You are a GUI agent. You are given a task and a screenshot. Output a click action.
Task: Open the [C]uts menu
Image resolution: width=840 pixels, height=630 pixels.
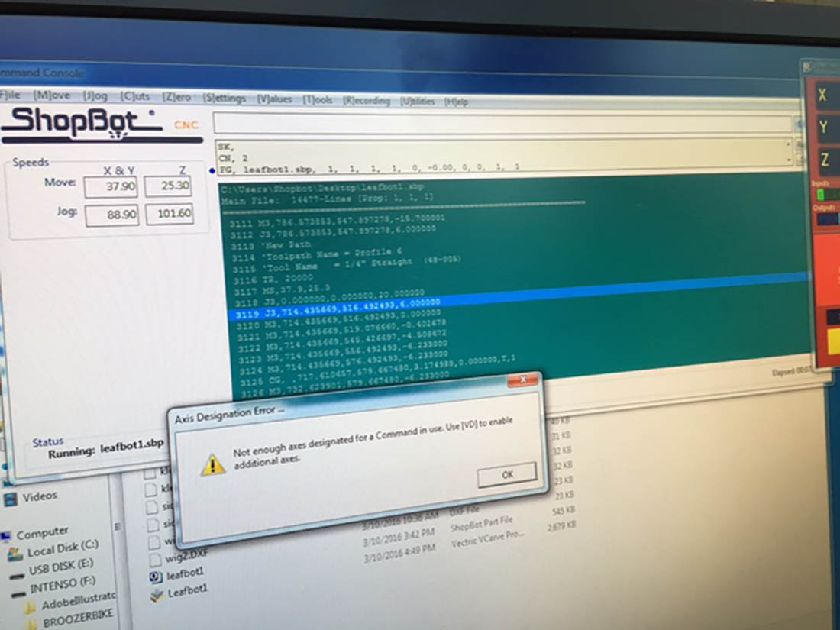pyautogui.click(x=135, y=96)
